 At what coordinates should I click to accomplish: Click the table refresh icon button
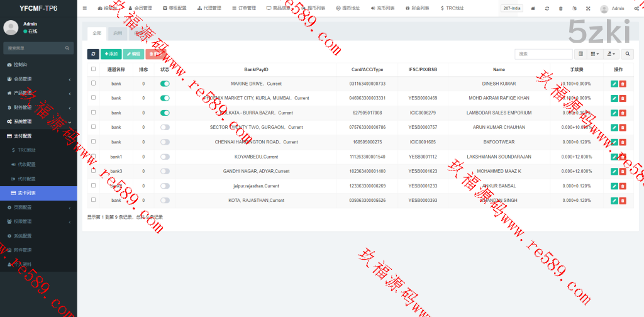pyautogui.click(x=93, y=55)
